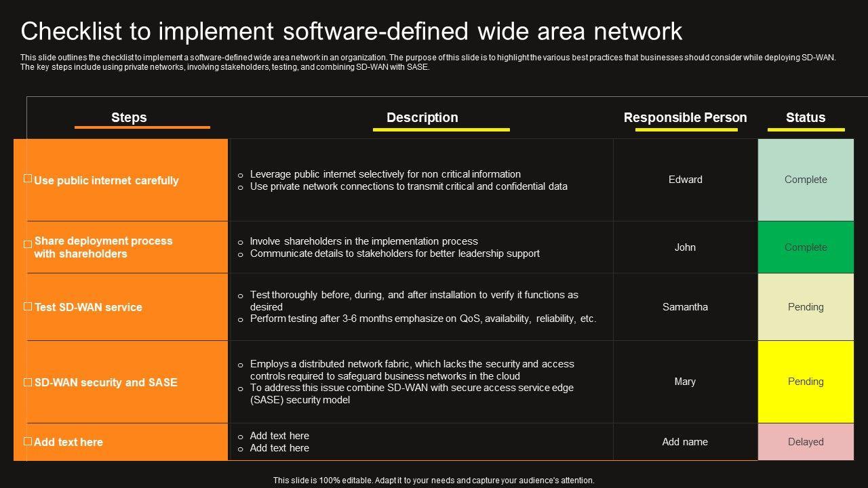This screenshot has width=868, height=488.
Task: Tick the 'Share deployment process' checkbox
Action: click(28, 244)
